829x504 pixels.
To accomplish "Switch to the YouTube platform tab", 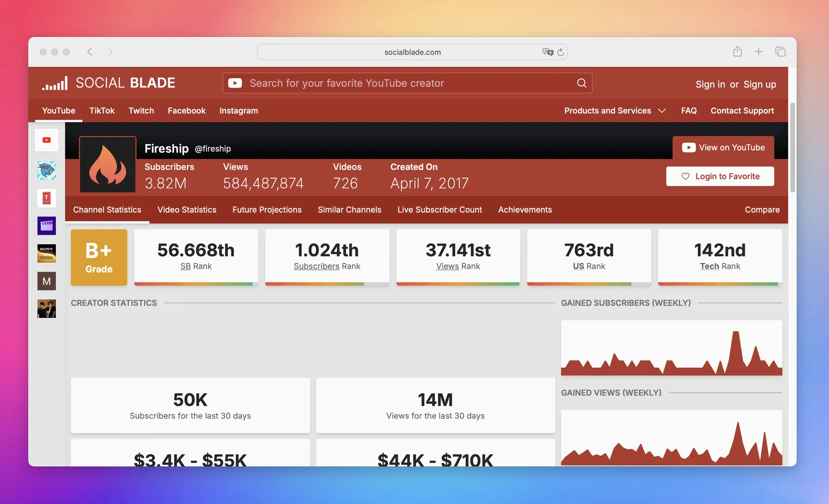I will [58, 111].
